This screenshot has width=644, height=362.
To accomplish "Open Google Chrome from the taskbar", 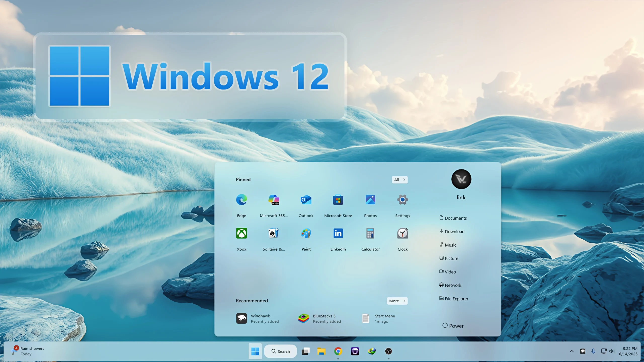I will click(x=338, y=351).
